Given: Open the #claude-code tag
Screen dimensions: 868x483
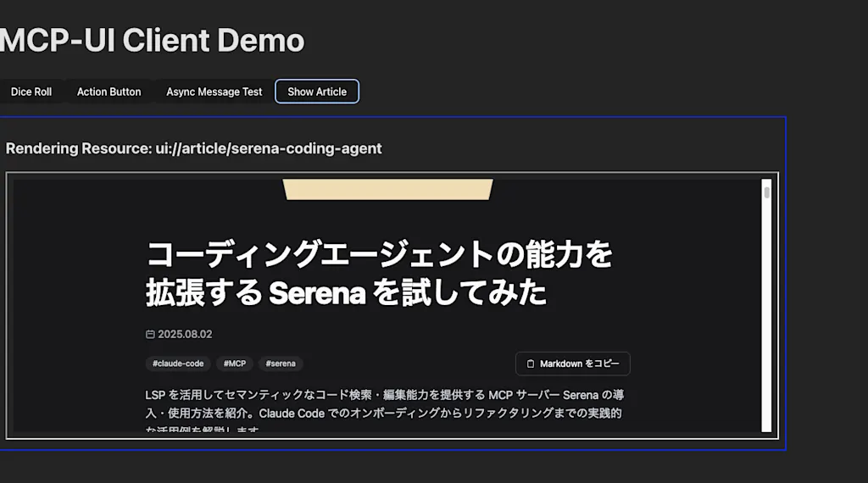Looking at the screenshot, I should click(178, 364).
